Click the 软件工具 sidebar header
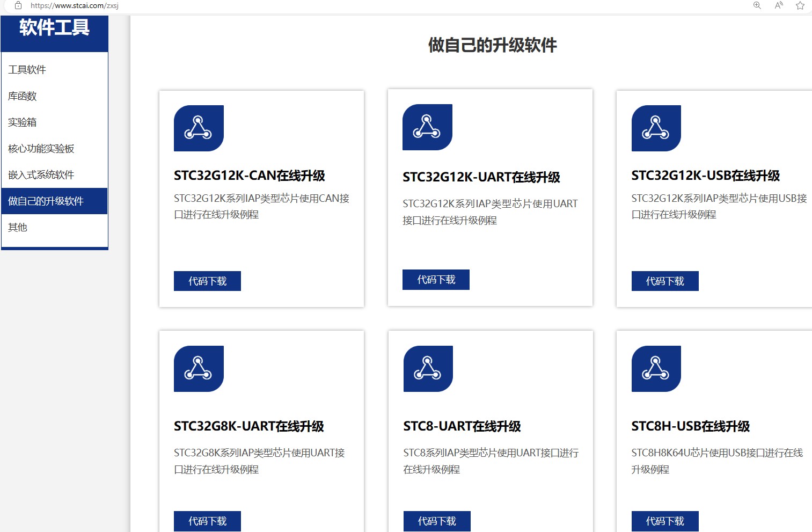This screenshot has height=532, width=812. [55, 33]
